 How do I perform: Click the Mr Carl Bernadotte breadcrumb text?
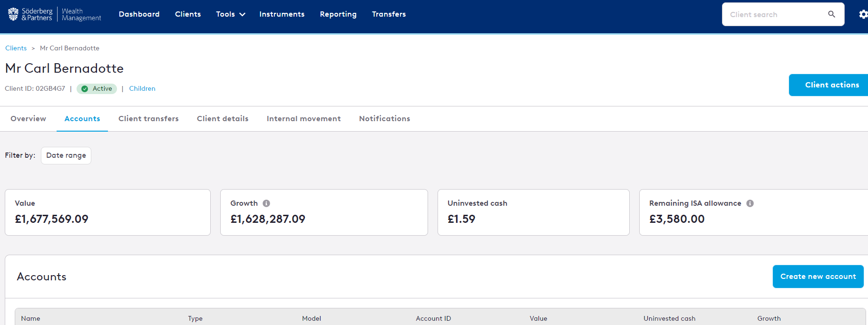point(69,48)
